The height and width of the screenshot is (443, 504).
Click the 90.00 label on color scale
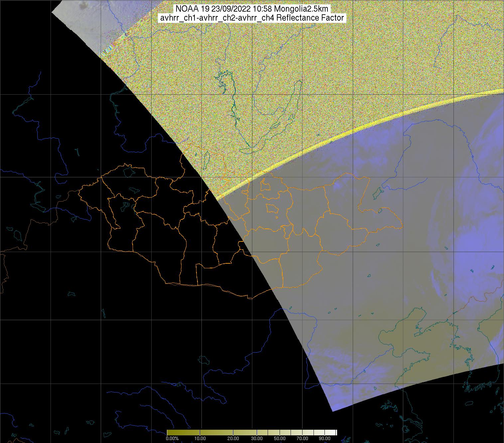click(324, 439)
